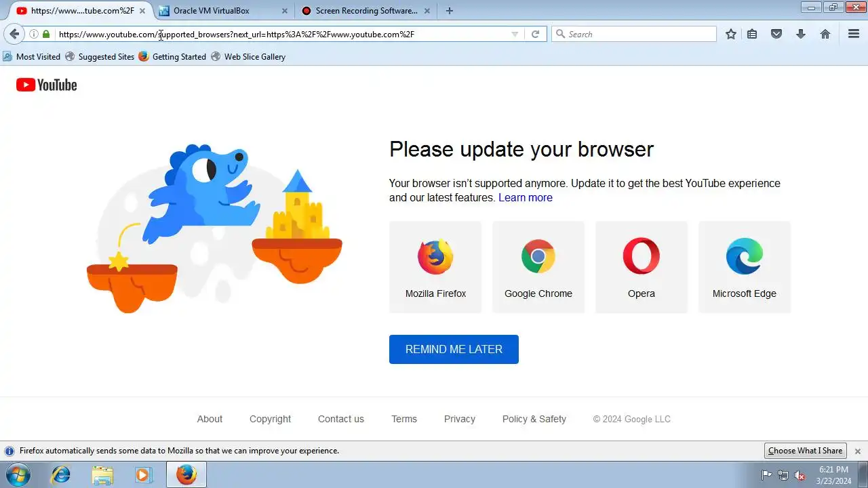Image resolution: width=868 pixels, height=488 pixels.
Task: Open site information icon in address bar
Action: pos(33,34)
